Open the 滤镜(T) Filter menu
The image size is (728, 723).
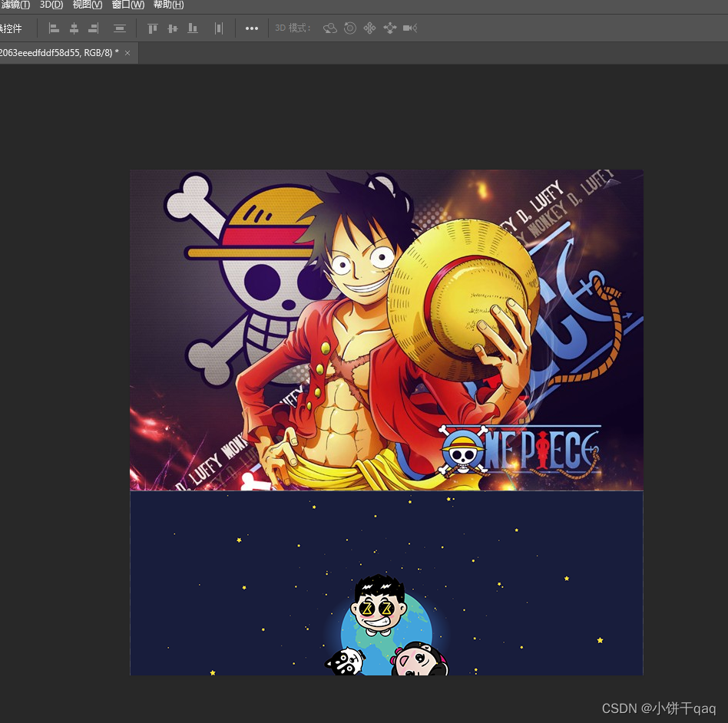pos(15,5)
